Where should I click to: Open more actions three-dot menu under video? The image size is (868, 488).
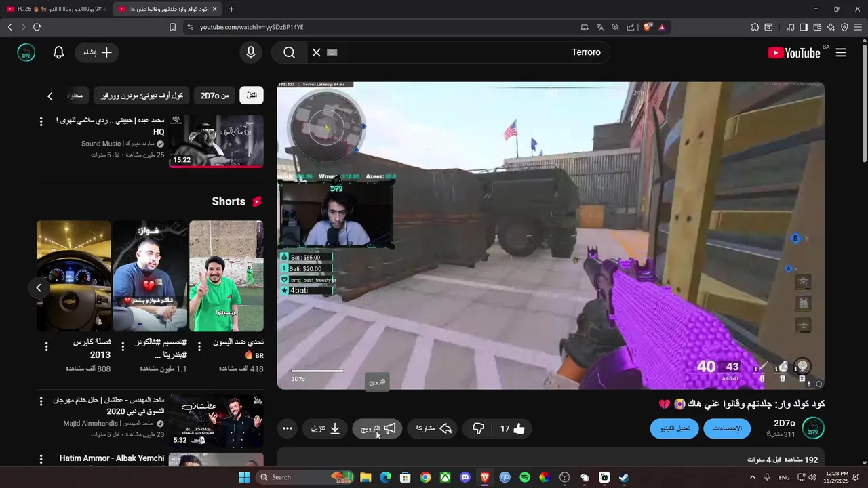[288, 428]
